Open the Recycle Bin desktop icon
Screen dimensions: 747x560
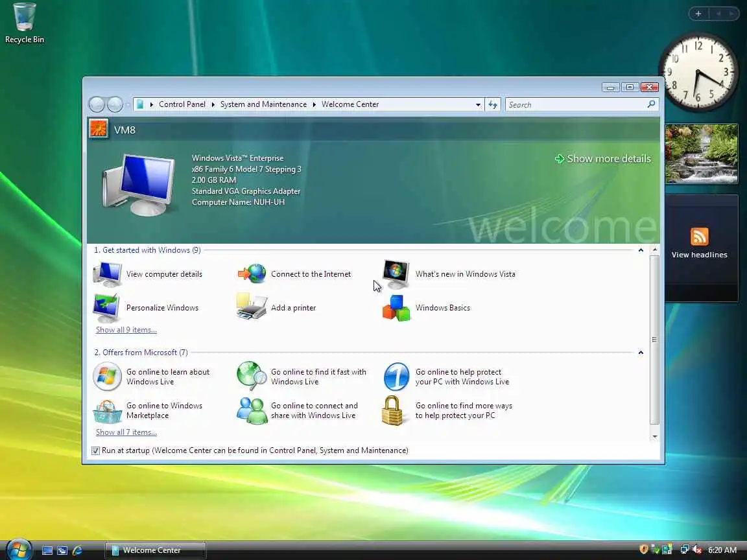point(24,23)
